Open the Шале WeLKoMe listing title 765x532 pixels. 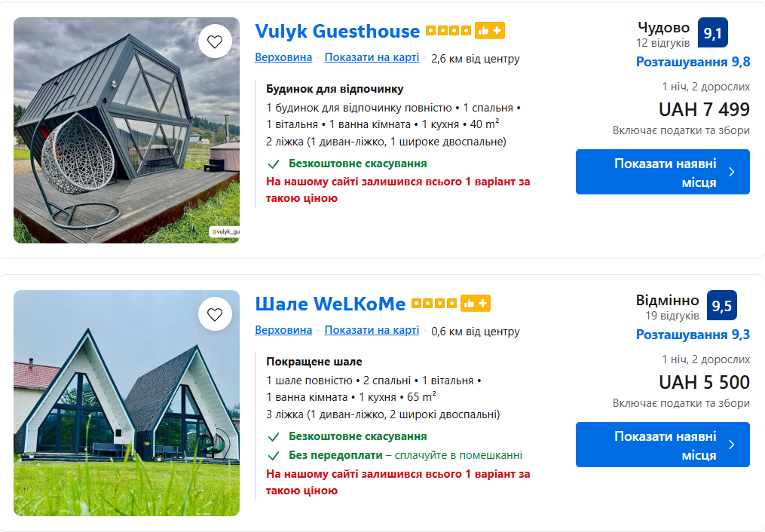330,304
